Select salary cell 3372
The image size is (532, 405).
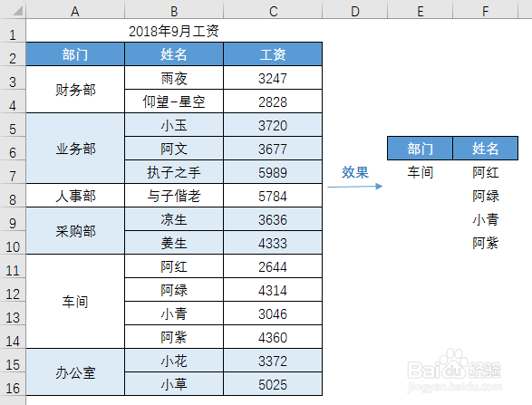[x=273, y=361]
